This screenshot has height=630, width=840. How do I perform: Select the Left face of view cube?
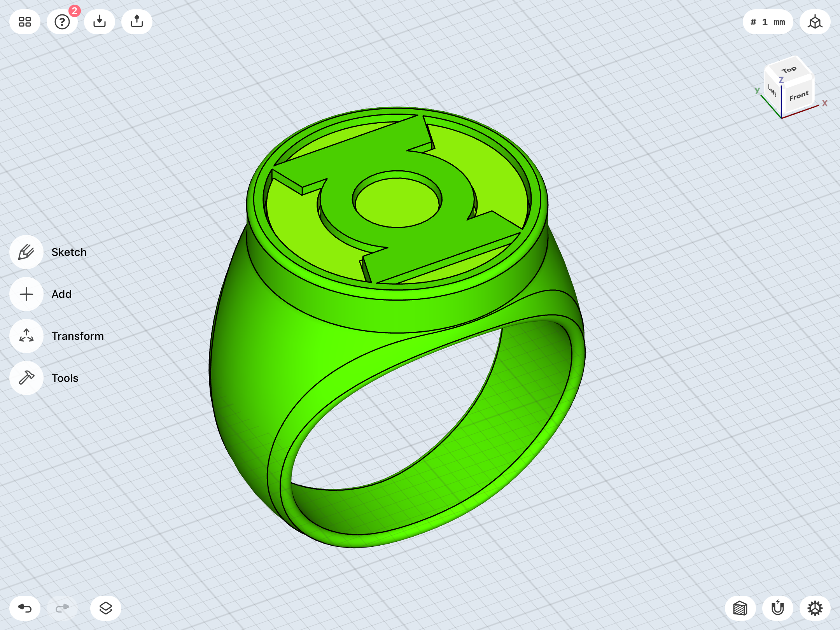773,91
